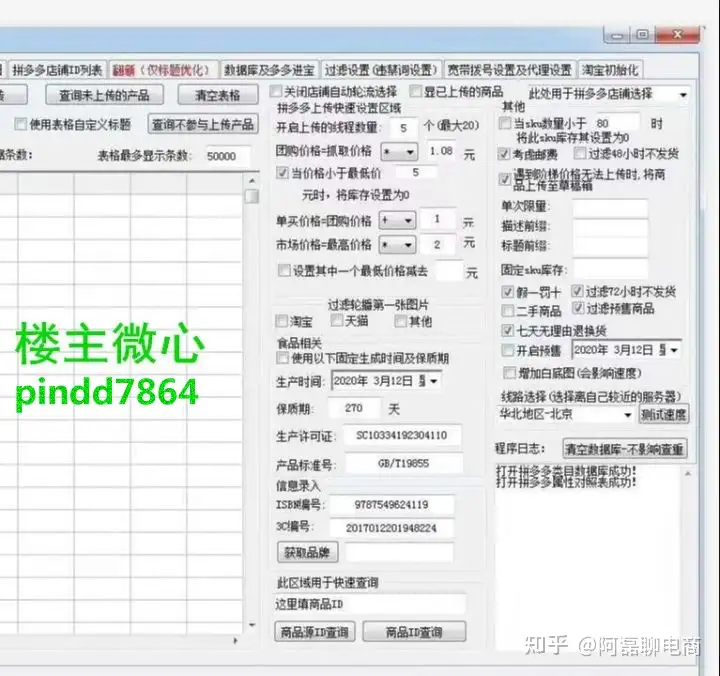Image resolution: width=720 pixels, height=676 pixels.
Task: Enable 关闭店铺自动轮流选择 checkbox
Action: [276, 91]
